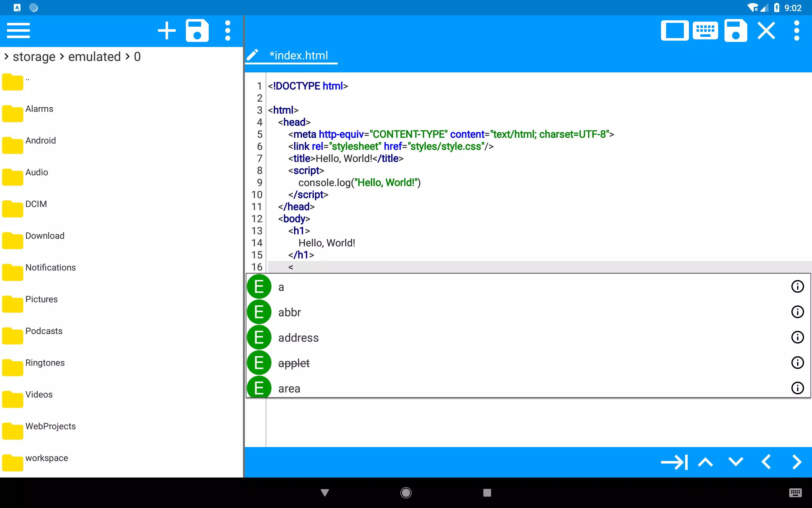Screen dimensions: 812x508
Task: Go to 'storage' in the breadcrumb path
Action: tap(34, 57)
